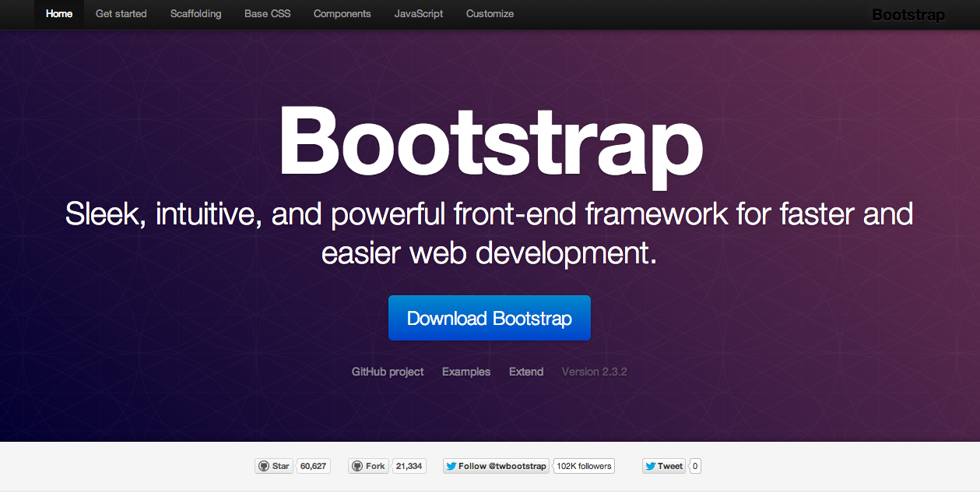980x494 pixels.
Task: Click the Version 2.3.2 text
Action: click(x=595, y=372)
